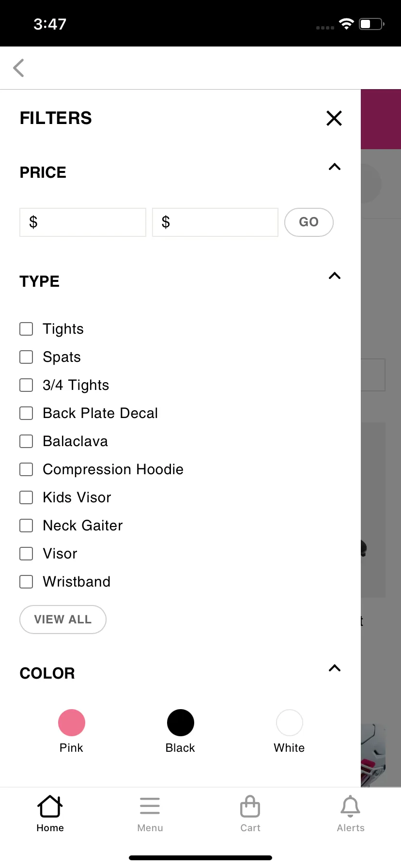Screen dimensions: 401x868
Task: Open the Home tab icon
Action: [50, 806]
